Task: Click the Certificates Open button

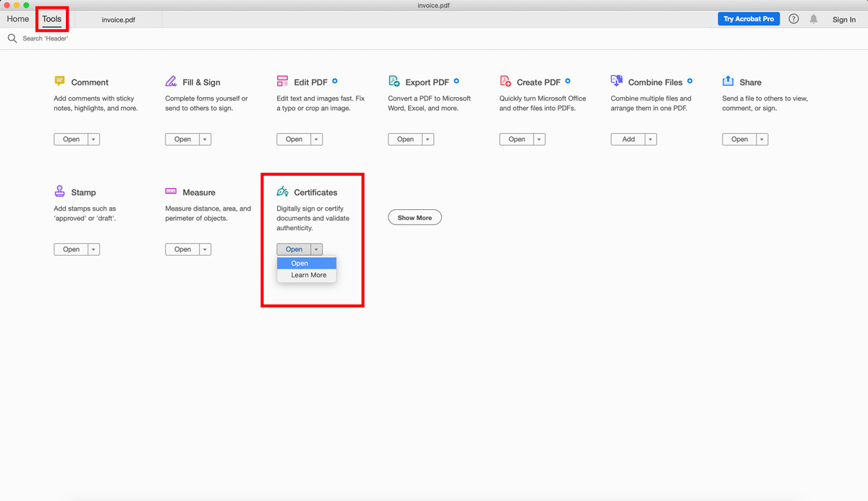Action: pos(294,249)
